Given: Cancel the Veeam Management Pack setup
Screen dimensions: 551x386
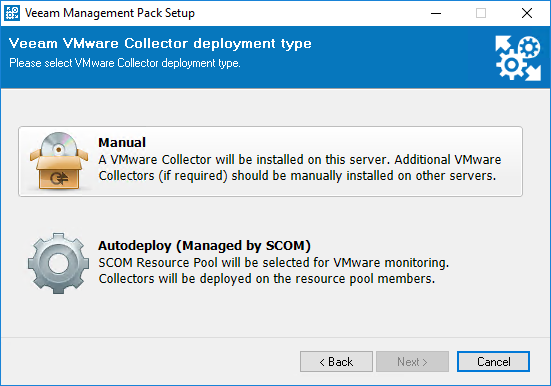Looking at the screenshot, I should [x=493, y=361].
